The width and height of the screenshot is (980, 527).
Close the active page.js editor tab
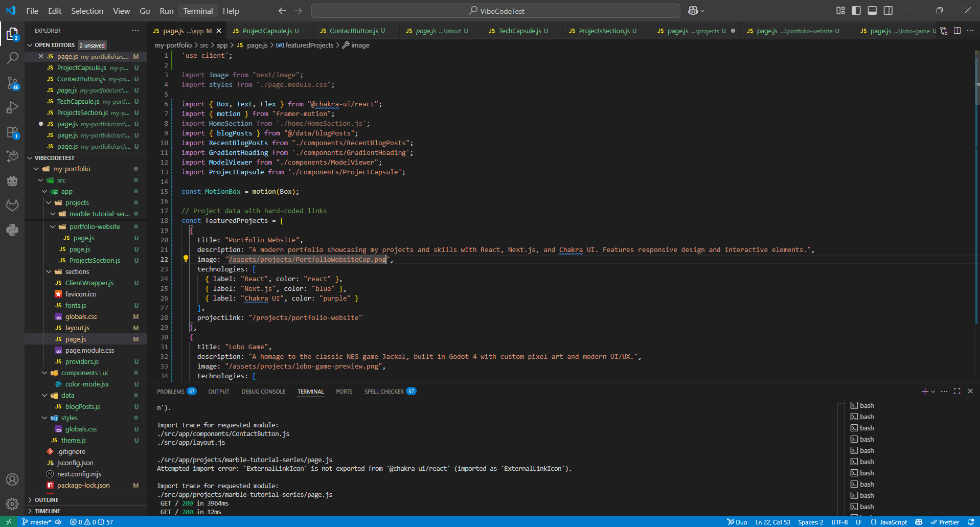pos(219,31)
